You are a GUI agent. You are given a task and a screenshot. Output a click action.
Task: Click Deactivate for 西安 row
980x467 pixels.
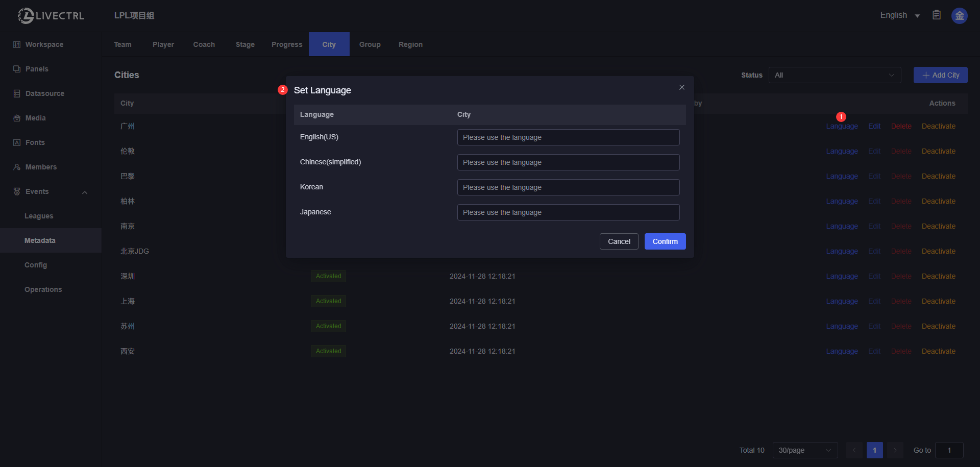pos(938,351)
